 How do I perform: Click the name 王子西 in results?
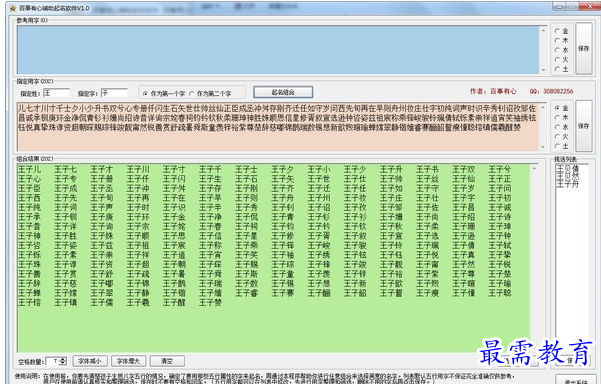(29, 198)
